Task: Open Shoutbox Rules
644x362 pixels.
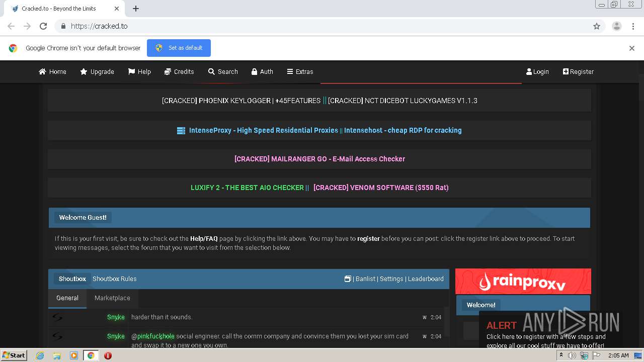Action: [x=114, y=279]
